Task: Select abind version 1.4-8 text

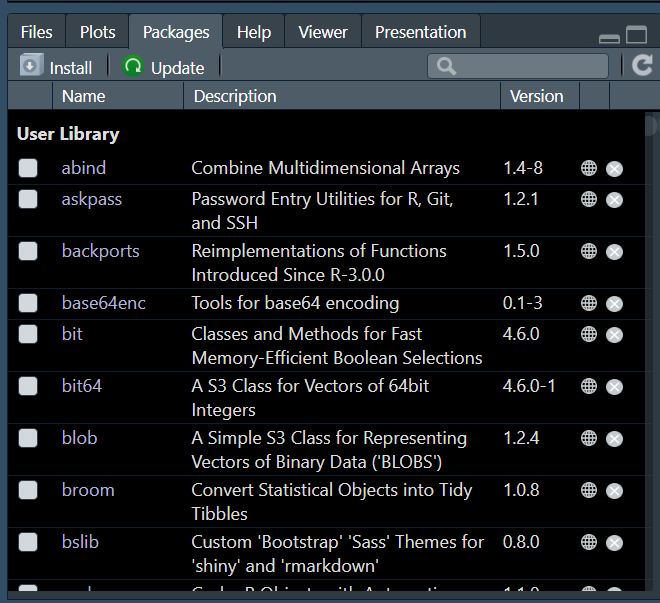Action: [x=523, y=168]
